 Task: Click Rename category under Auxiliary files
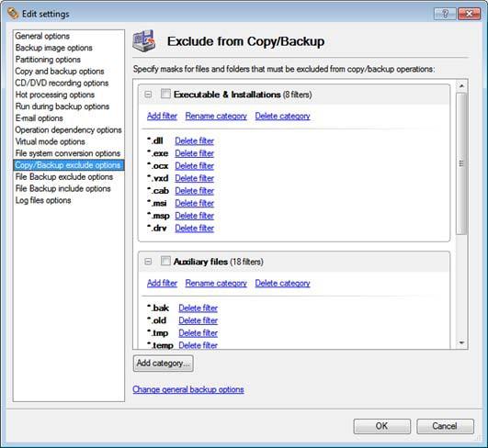216,284
